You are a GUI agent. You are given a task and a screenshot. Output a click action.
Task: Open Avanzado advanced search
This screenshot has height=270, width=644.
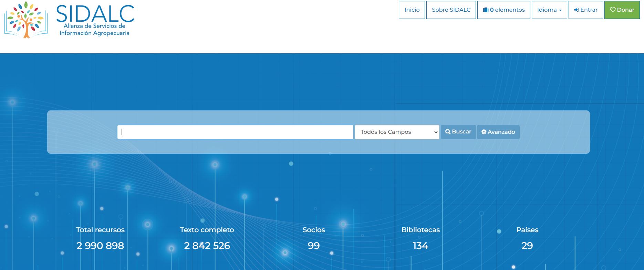[x=498, y=132]
